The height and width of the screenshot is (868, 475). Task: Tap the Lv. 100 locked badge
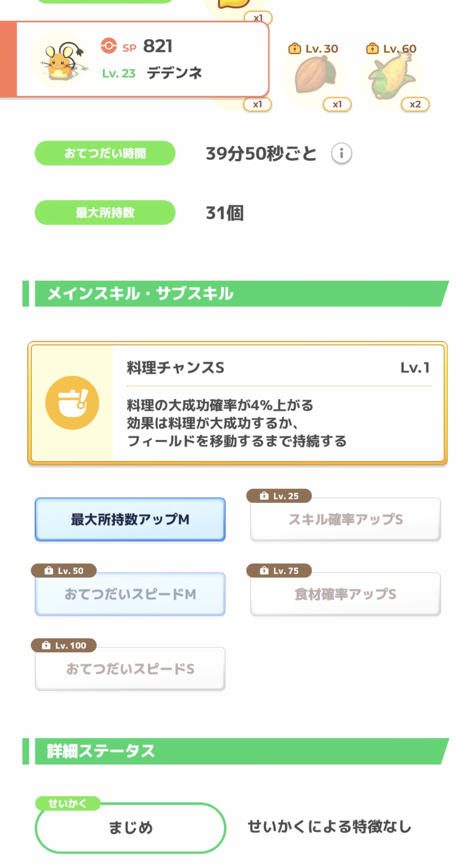[x=64, y=645]
